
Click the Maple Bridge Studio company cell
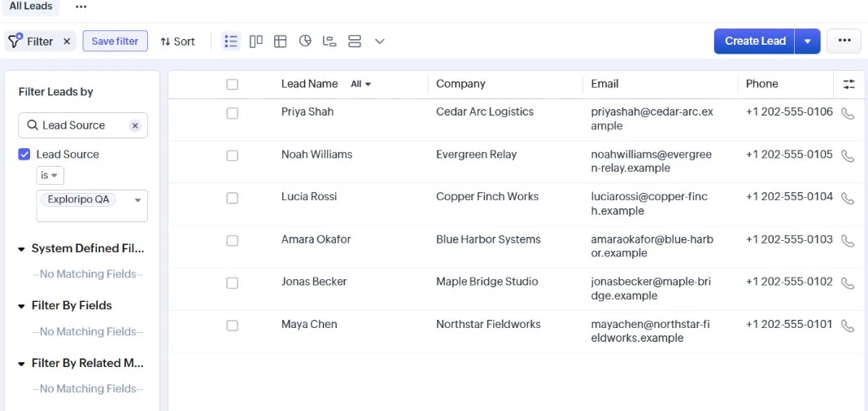tap(487, 282)
